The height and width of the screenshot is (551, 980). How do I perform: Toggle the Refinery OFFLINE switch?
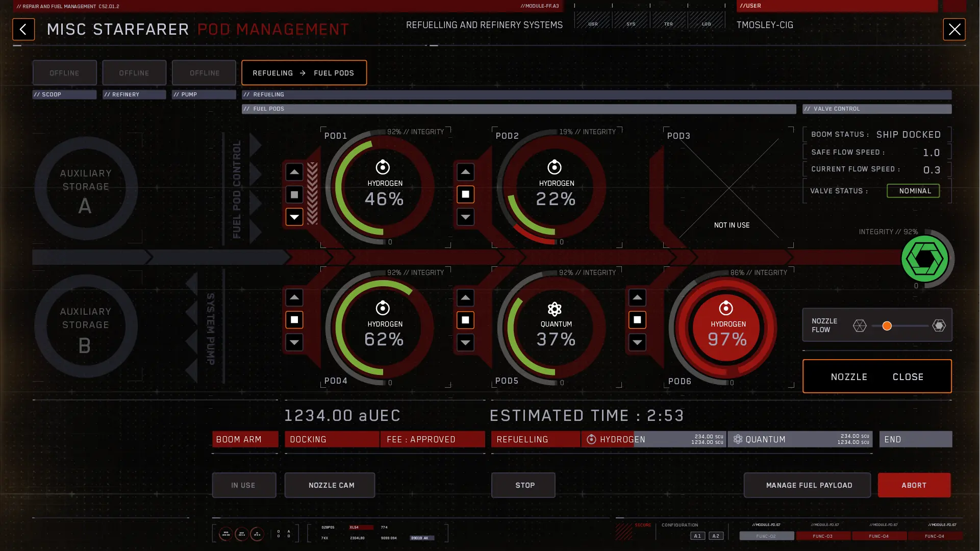coord(134,73)
